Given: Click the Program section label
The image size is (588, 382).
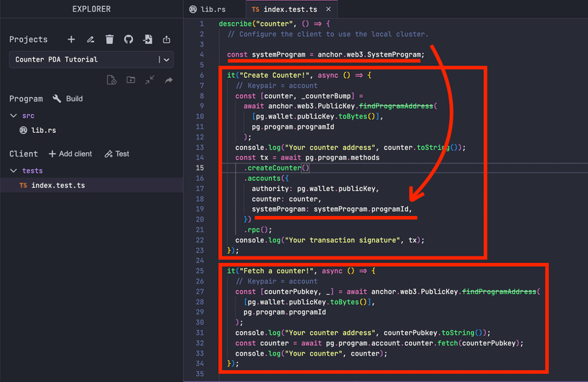Looking at the screenshot, I should [x=26, y=98].
